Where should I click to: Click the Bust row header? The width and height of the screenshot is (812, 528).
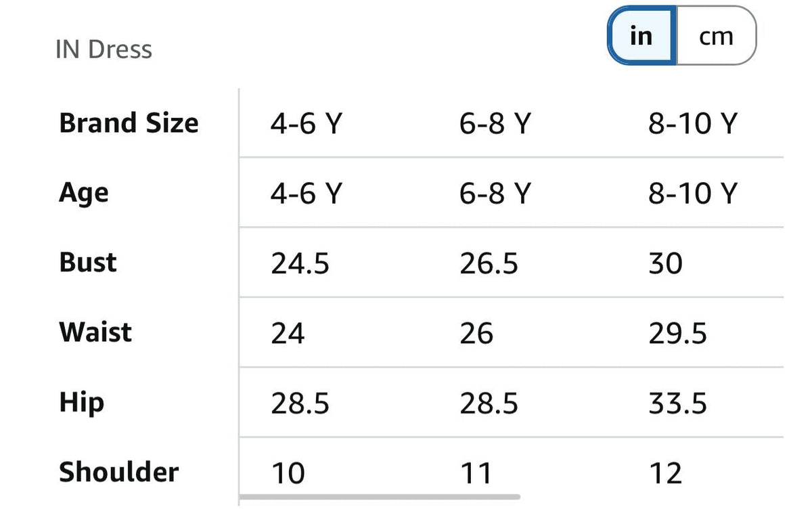pyautogui.click(x=88, y=263)
